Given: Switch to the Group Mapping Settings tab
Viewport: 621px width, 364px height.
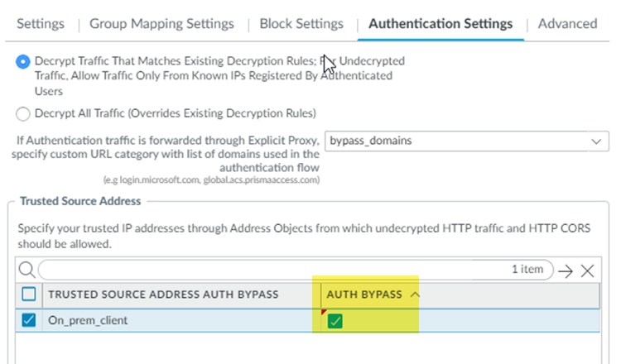Looking at the screenshot, I should 161,23.
